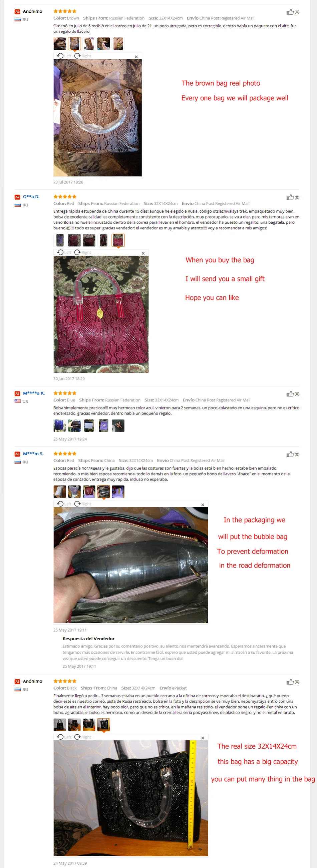Close the enlarged brown bag photo
The height and width of the screenshot is (868, 317).
pos(136,57)
